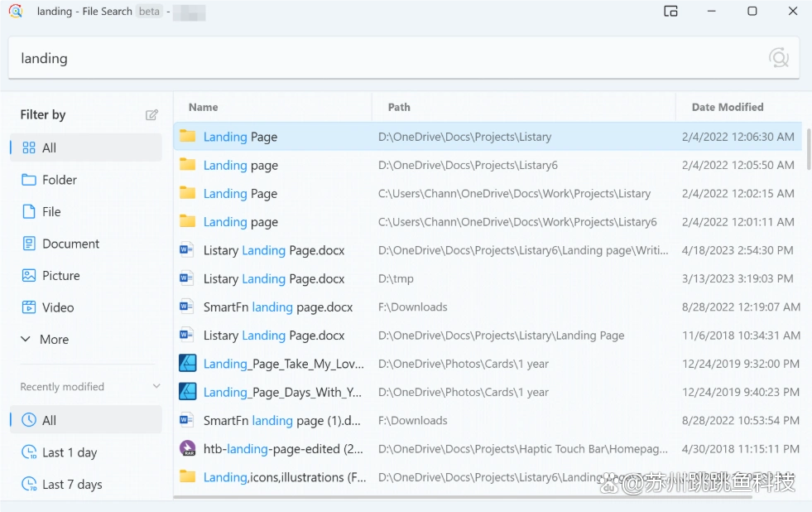The height and width of the screenshot is (512, 812).
Task: Click the compact view icon in the title bar
Action: (670, 11)
